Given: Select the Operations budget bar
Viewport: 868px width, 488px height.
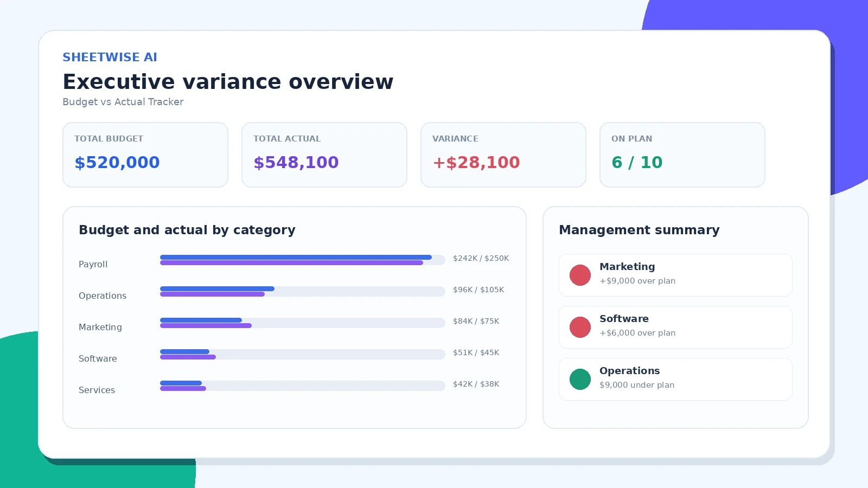Looking at the screenshot, I should (217, 288).
